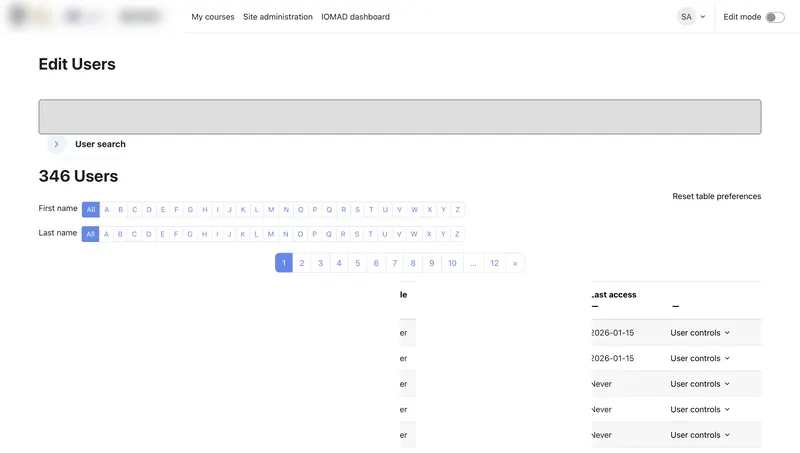Filter First name by letter D
Screen dimensions: 800x453
[149, 210]
